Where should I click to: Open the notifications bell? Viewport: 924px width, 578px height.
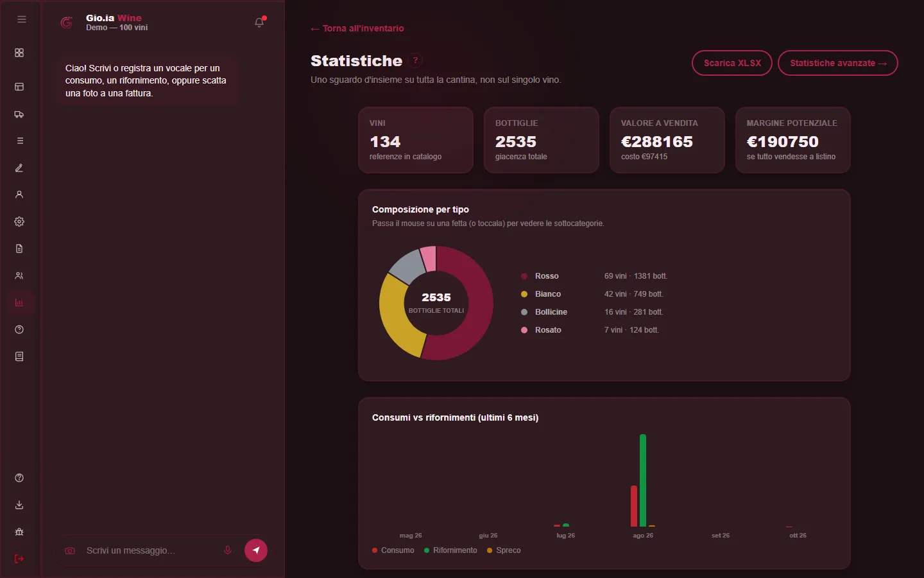[259, 22]
